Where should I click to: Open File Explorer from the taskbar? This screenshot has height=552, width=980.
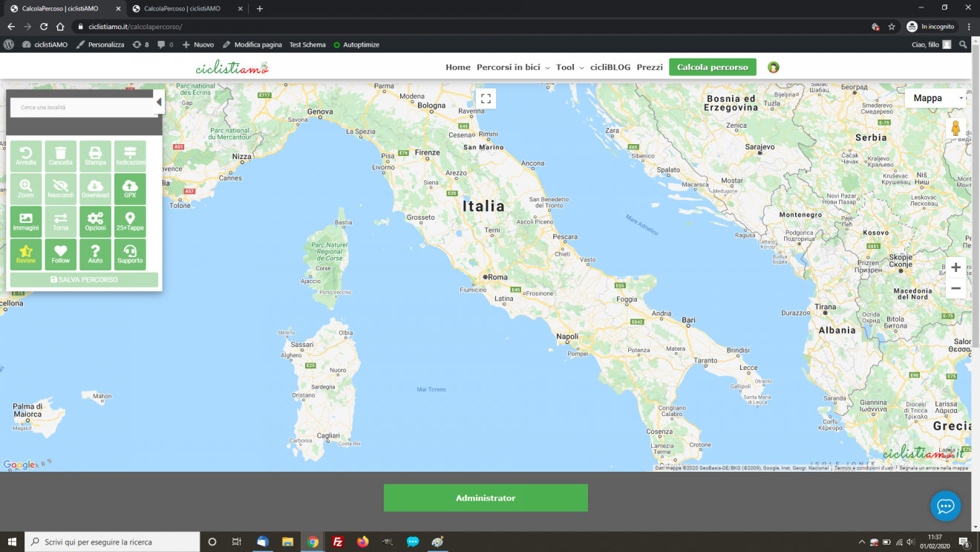(x=287, y=542)
